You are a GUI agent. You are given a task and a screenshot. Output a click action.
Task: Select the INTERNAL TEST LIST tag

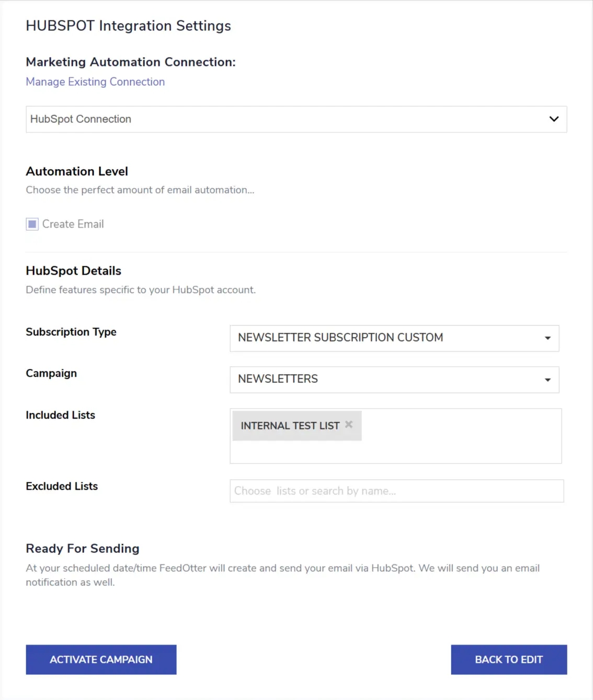point(290,426)
